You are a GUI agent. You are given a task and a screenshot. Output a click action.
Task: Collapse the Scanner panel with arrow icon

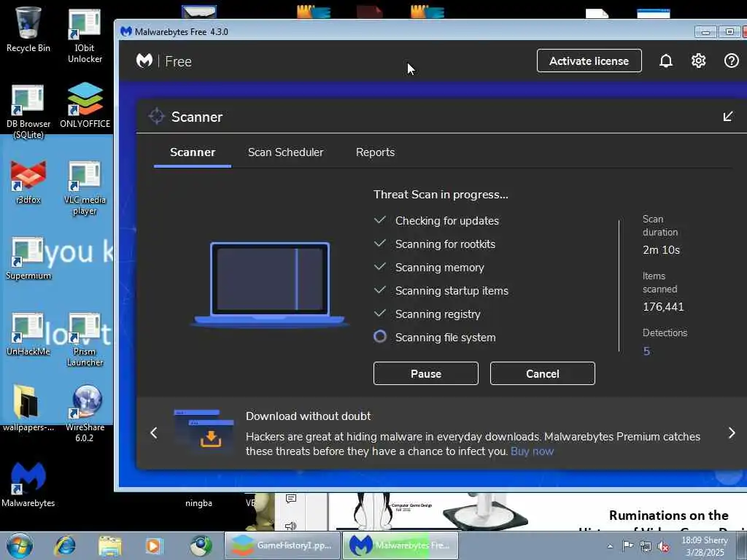point(728,116)
